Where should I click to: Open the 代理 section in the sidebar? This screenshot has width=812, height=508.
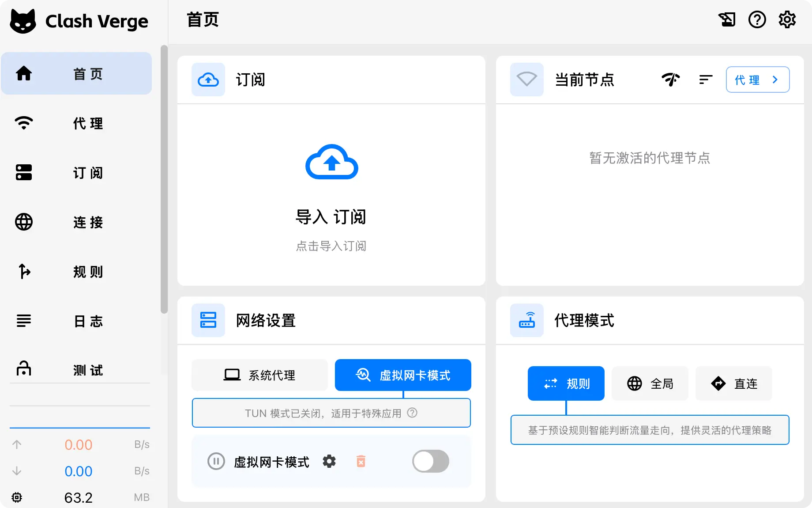coord(76,123)
